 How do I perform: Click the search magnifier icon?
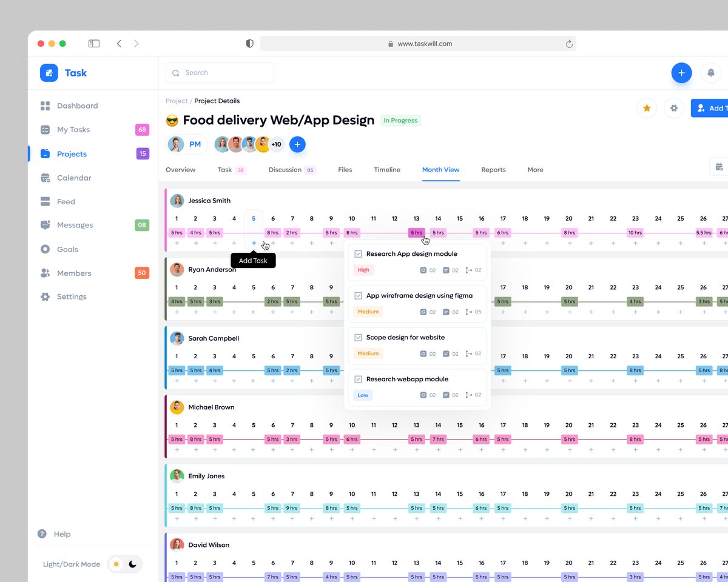[176, 73]
